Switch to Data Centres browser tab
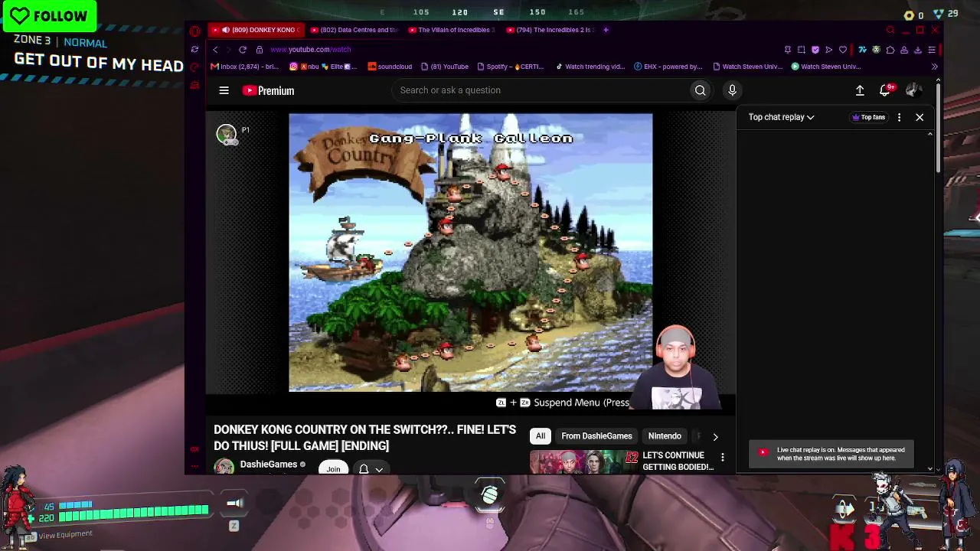Image resolution: width=980 pixels, height=551 pixels. pyautogui.click(x=354, y=30)
